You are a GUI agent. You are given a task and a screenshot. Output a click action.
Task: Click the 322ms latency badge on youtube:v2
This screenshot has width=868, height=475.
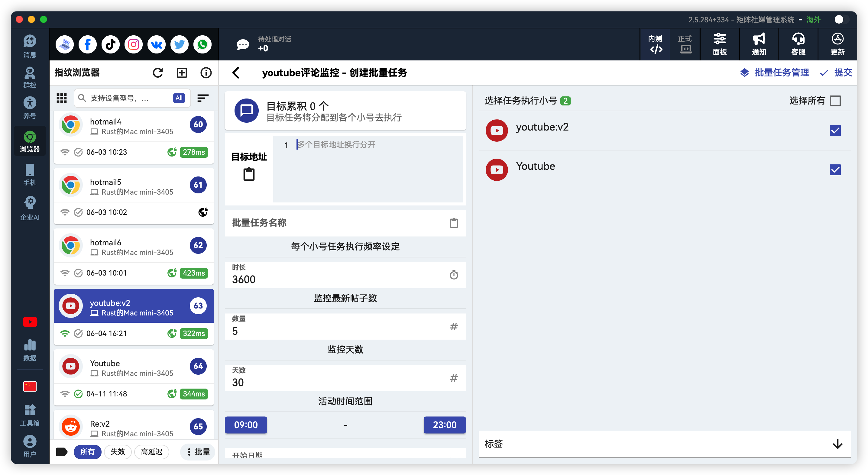(194, 333)
